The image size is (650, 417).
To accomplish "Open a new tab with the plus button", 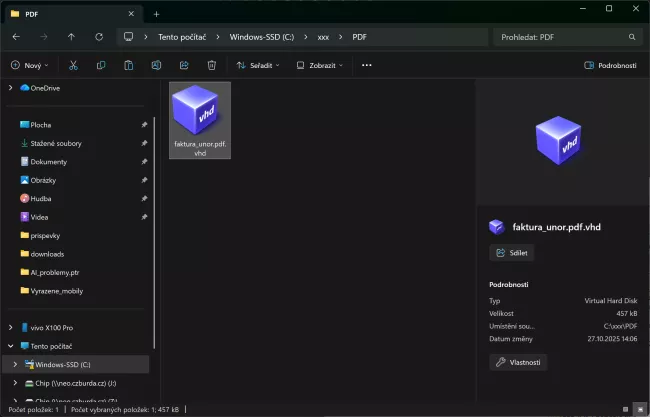I will (x=155, y=13).
